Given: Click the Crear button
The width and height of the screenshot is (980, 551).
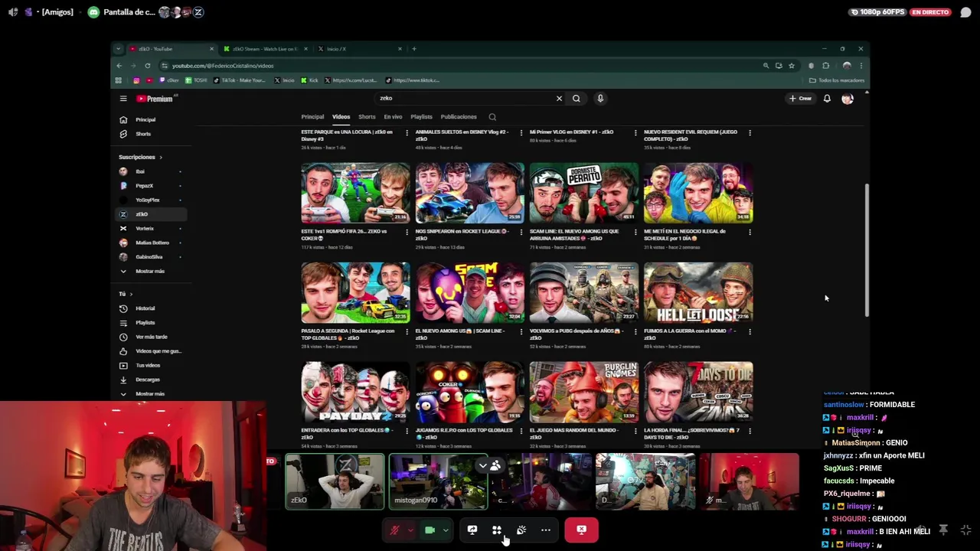Looking at the screenshot, I should 801,99.
